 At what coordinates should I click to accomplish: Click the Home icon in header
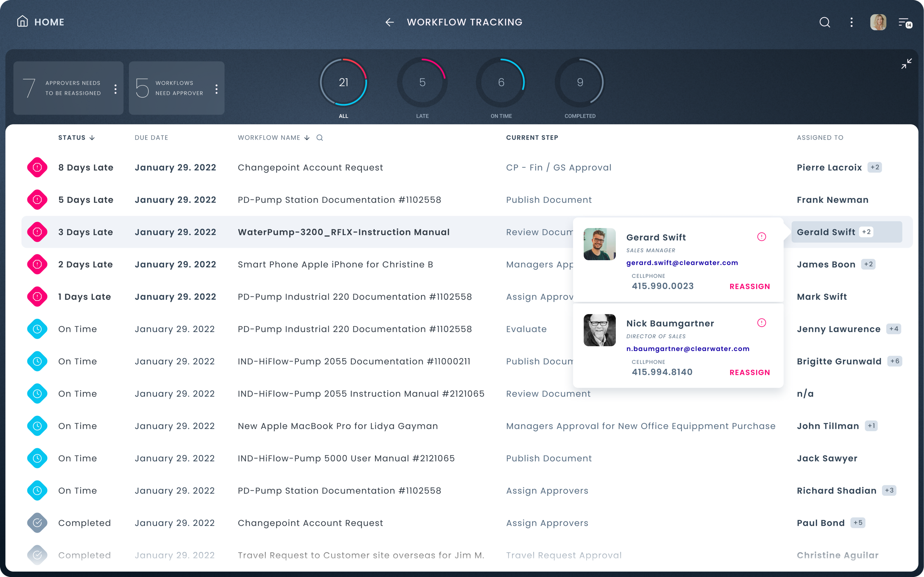pos(22,22)
